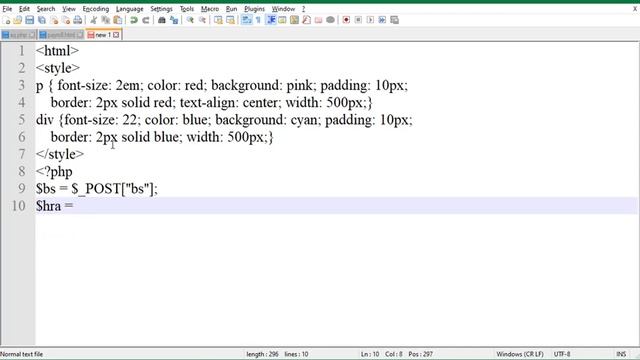Click 'Ln : 10' status entry
Image resolution: width=640 pixels, height=360 pixels.
click(370, 354)
